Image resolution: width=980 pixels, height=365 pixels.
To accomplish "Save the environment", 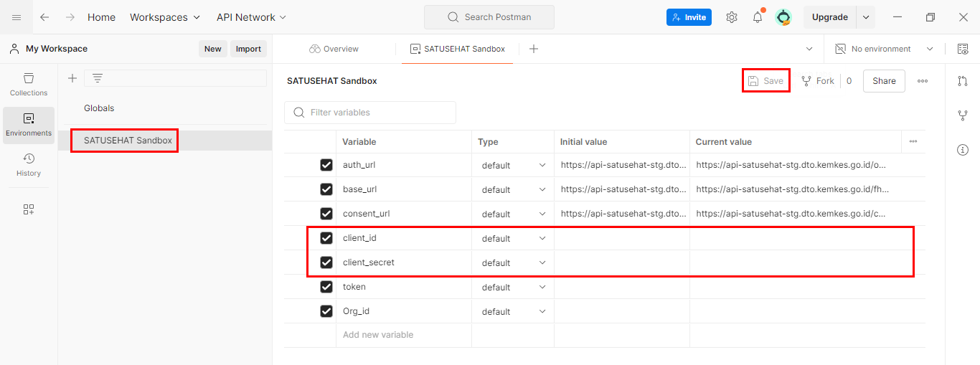I will (x=765, y=81).
